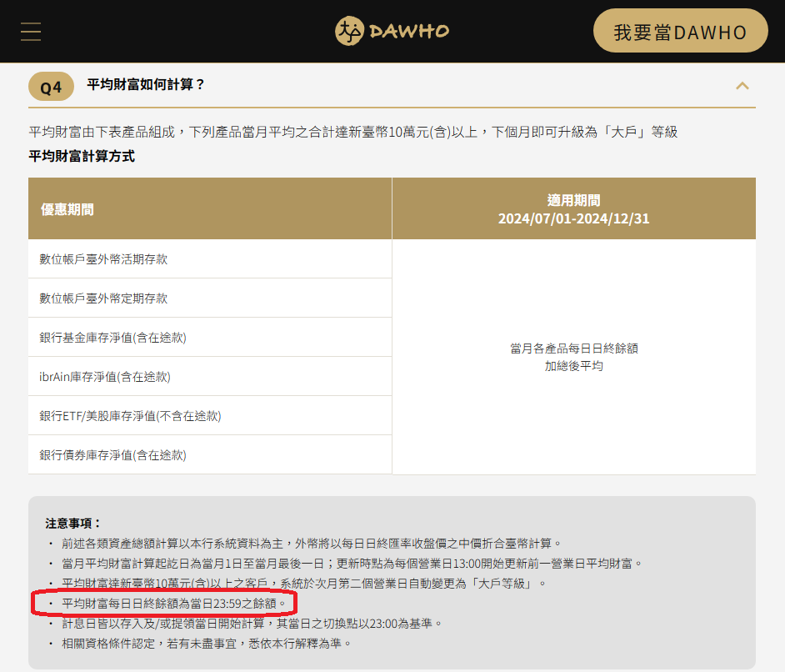Select the 數位帳戶臺外幣活期存款 row
The image size is (785, 672).
103,259
